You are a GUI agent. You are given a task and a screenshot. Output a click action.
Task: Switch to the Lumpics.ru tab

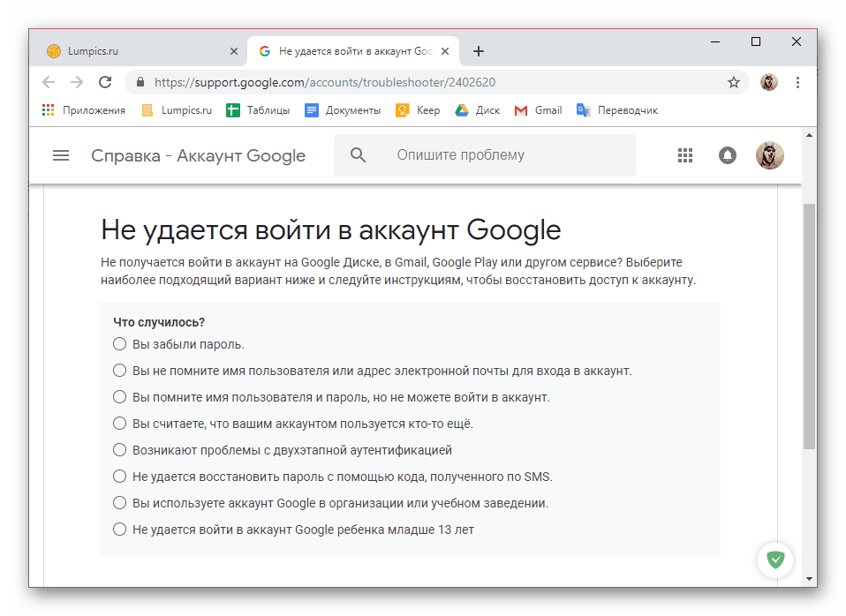click(x=132, y=51)
